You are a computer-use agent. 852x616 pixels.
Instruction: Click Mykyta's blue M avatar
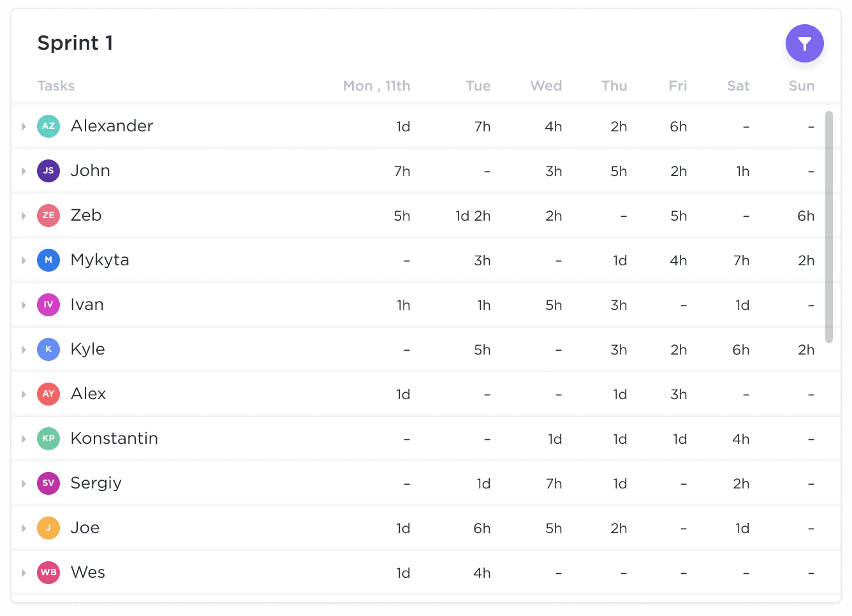(x=48, y=260)
